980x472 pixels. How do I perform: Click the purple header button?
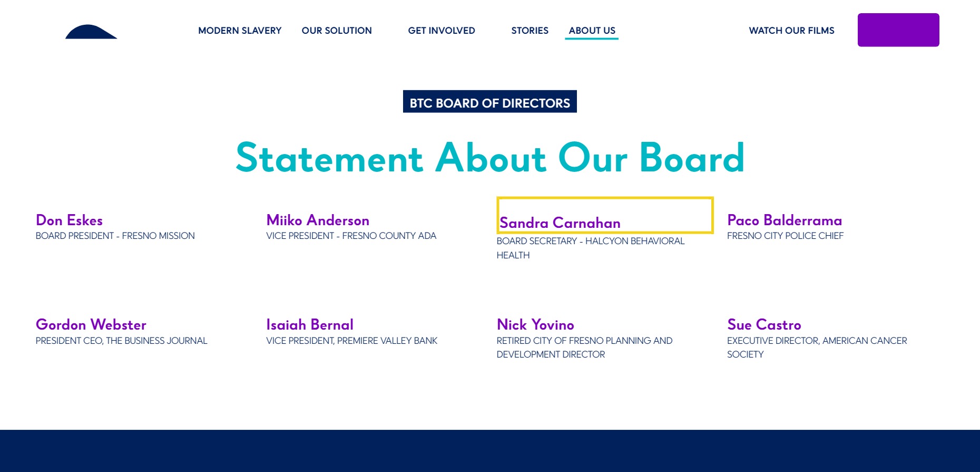(x=898, y=30)
